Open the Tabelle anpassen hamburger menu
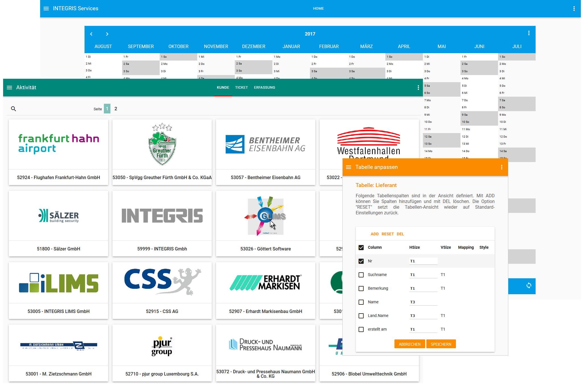Viewport: 582px width, 392px height. pyautogui.click(x=348, y=167)
